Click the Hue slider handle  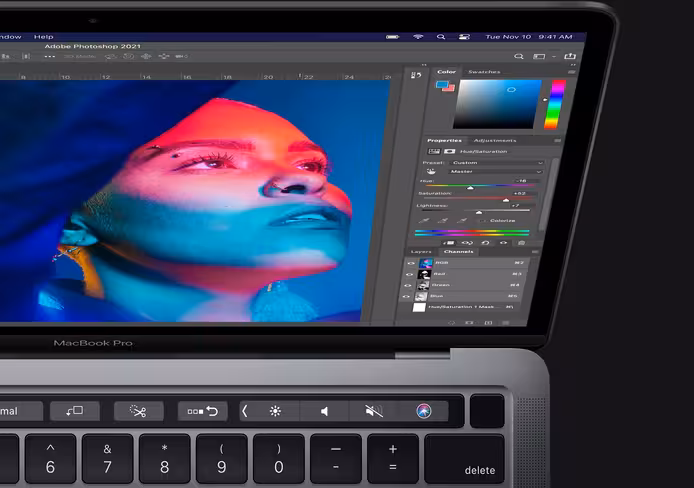click(x=470, y=188)
